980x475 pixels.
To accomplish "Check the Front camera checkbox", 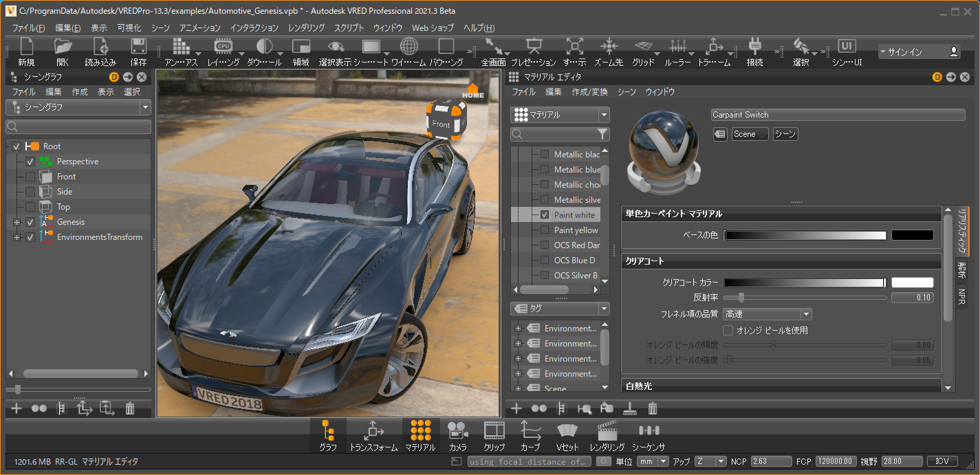I will [x=30, y=177].
